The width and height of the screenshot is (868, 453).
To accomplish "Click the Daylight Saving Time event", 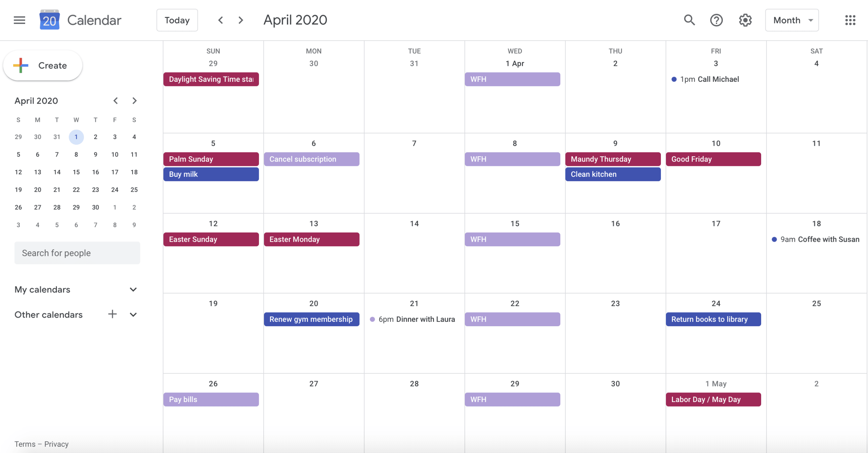I will click(211, 79).
